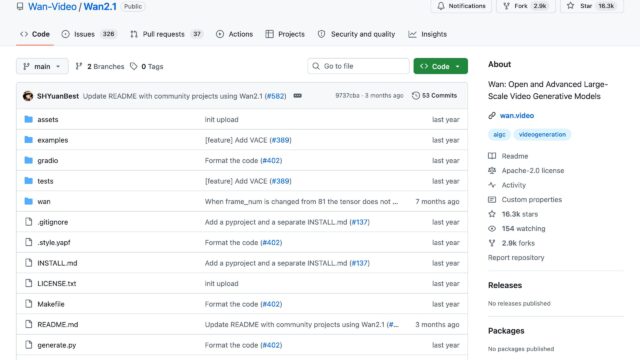
Task: Open the wan.video website link
Action: point(517,116)
